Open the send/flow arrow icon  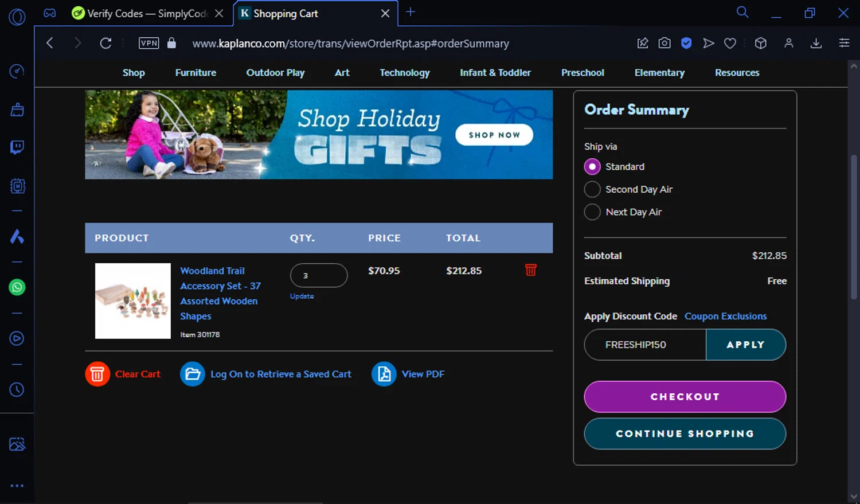pyautogui.click(x=709, y=43)
